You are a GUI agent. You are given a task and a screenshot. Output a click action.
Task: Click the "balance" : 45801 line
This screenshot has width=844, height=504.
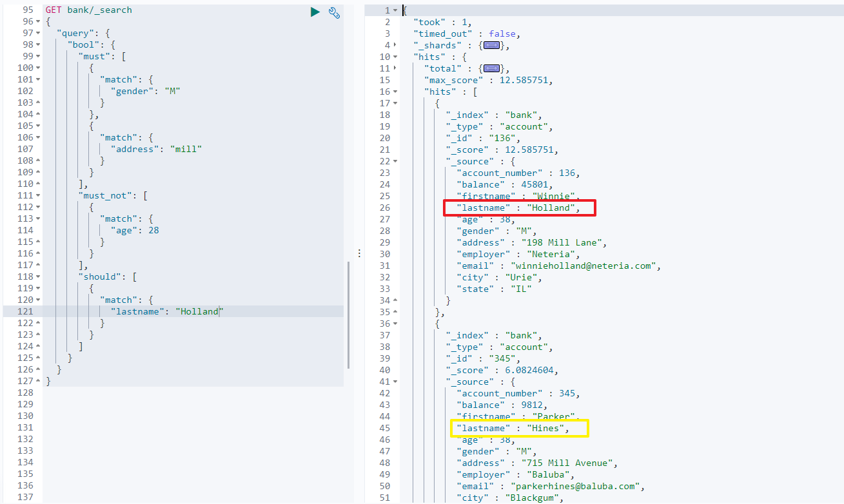(504, 185)
